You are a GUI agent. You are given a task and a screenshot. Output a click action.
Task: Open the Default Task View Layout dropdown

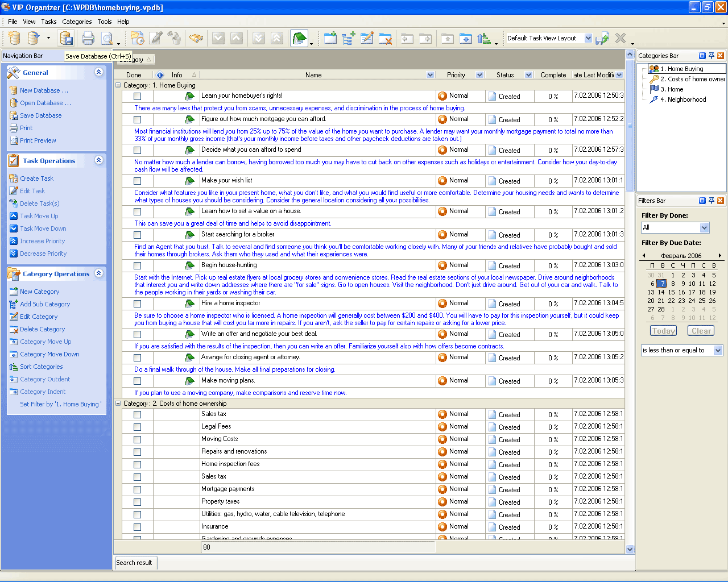point(588,39)
